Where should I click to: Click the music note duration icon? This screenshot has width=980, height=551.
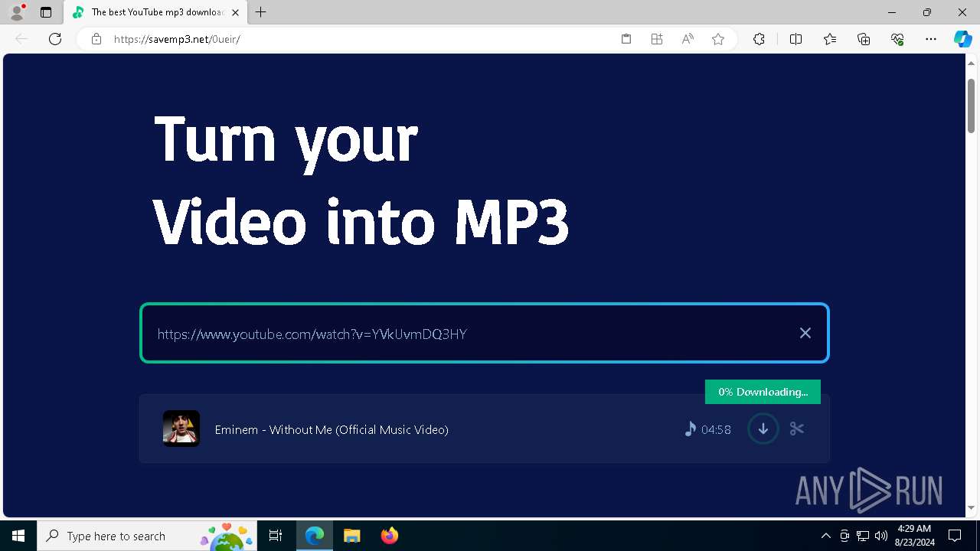pyautogui.click(x=690, y=429)
